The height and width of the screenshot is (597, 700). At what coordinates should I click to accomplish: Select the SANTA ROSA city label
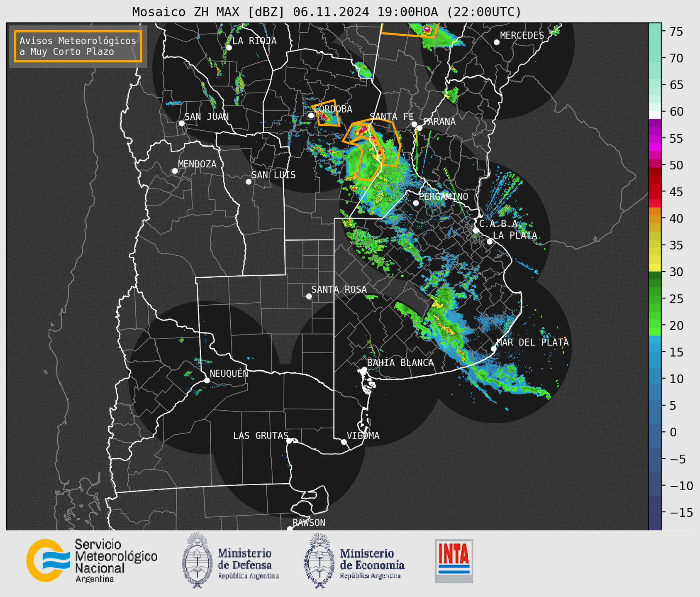coord(339,289)
